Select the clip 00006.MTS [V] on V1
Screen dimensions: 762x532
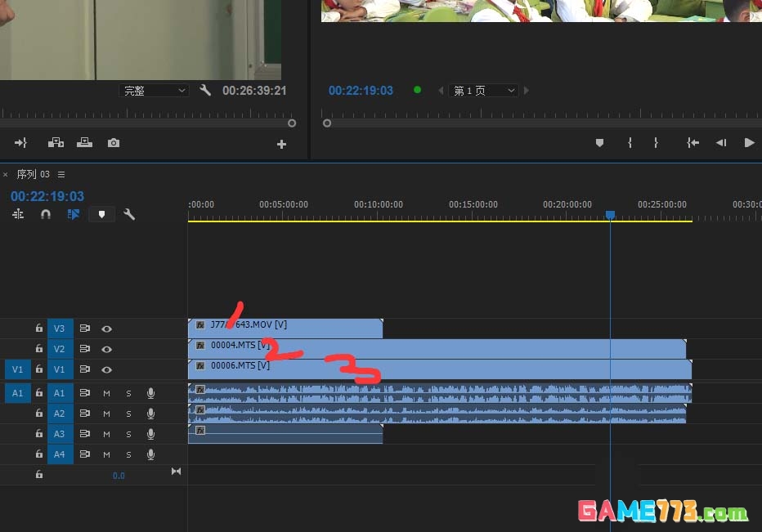(440, 369)
